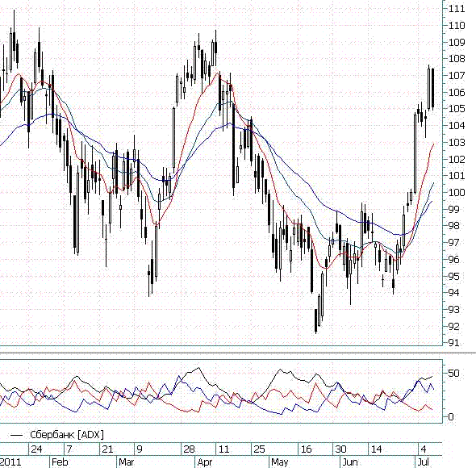476x468 pixels.
Task: Click date tick 16 on the time axis
Action: [306, 449]
